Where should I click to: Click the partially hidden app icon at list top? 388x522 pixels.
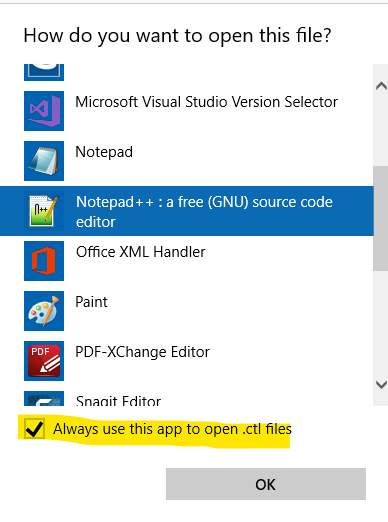(44, 72)
